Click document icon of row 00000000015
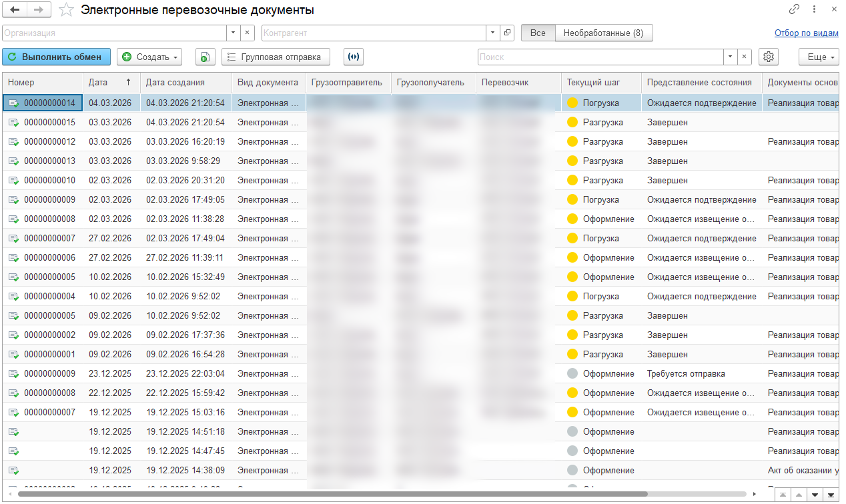This screenshot has width=846, height=504. pos(13,123)
